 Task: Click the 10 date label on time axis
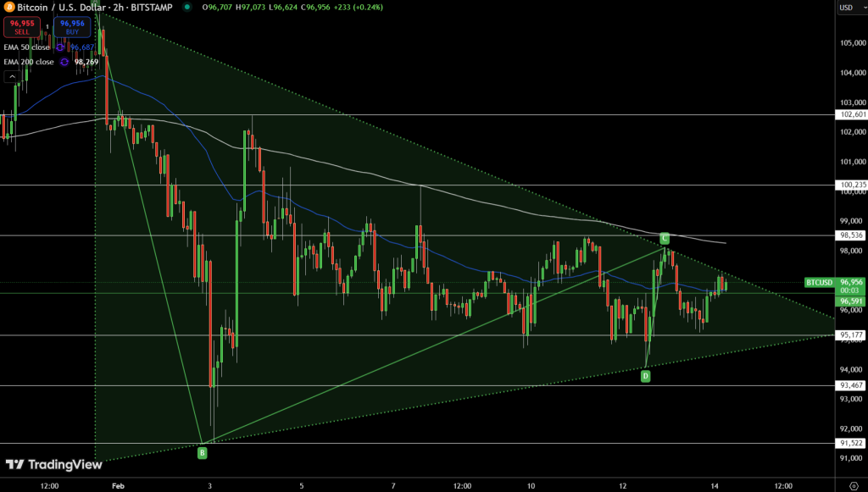click(x=531, y=486)
